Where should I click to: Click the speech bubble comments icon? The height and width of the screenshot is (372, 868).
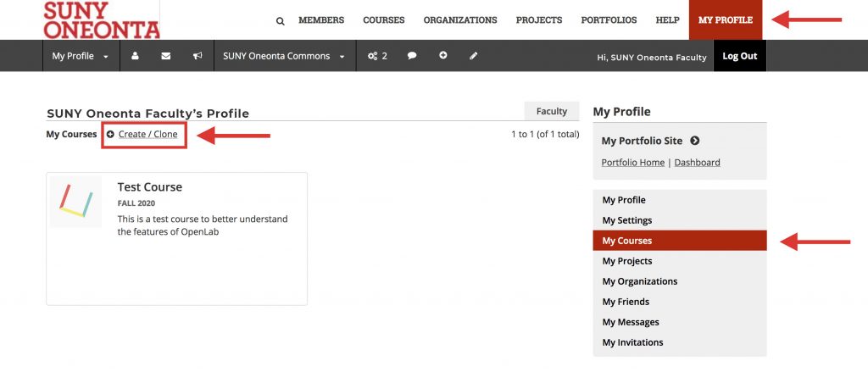[412, 56]
